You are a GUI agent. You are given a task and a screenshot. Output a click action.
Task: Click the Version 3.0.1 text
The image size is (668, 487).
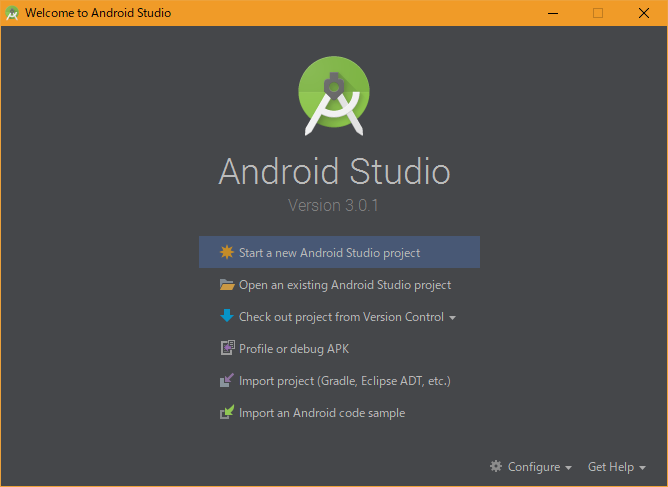[x=333, y=206]
